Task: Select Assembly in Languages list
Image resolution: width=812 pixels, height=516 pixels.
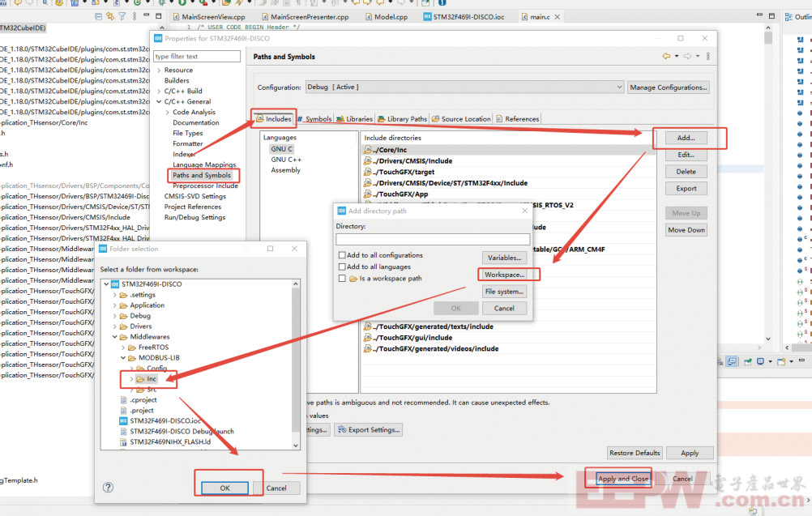Action: click(285, 170)
